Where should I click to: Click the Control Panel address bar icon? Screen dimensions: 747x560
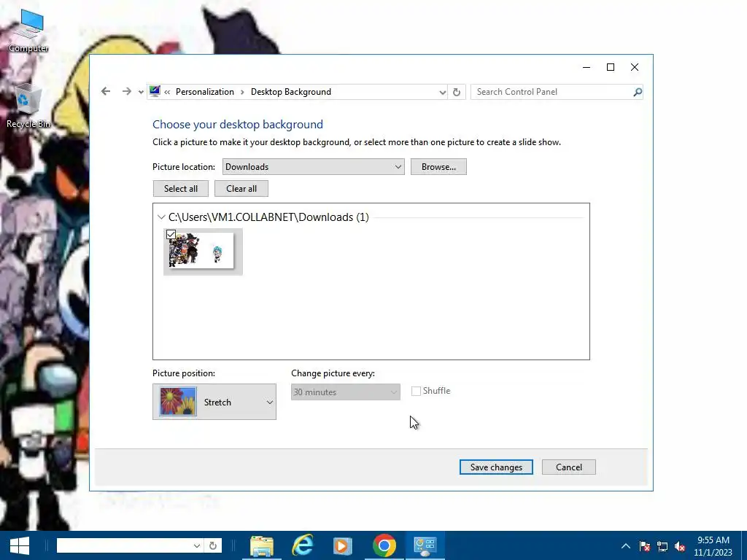(x=155, y=91)
